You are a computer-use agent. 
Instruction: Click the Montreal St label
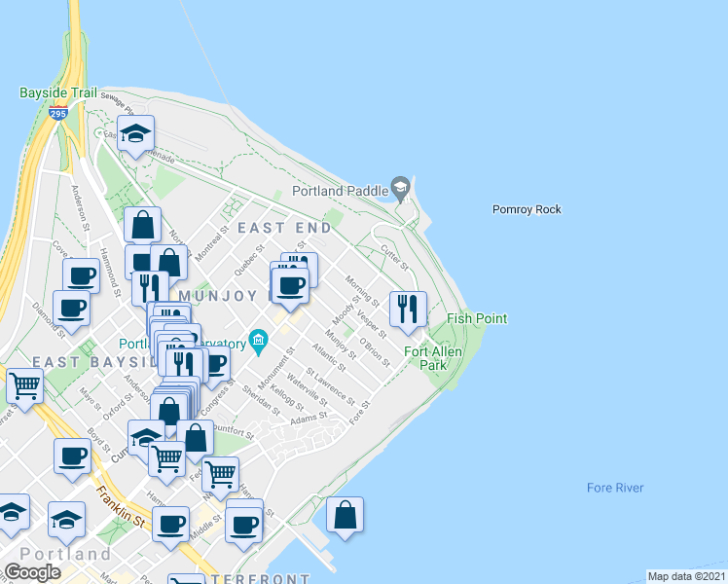pos(212,243)
